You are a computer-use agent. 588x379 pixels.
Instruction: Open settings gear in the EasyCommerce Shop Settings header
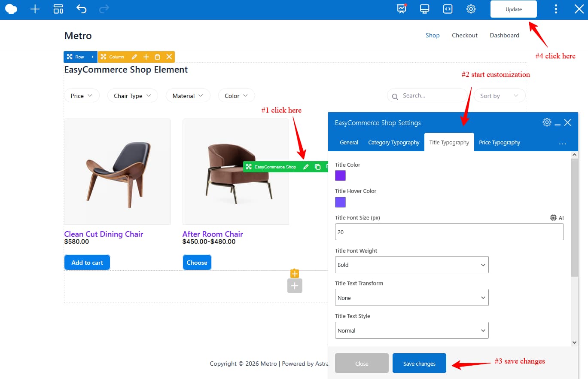pos(547,122)
